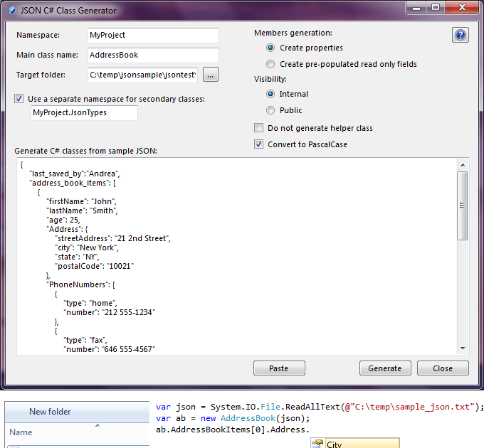Screen dimensions: 484x448
Task: Click the "address_book_items": [ line
Action: click(x=73, y=183)
